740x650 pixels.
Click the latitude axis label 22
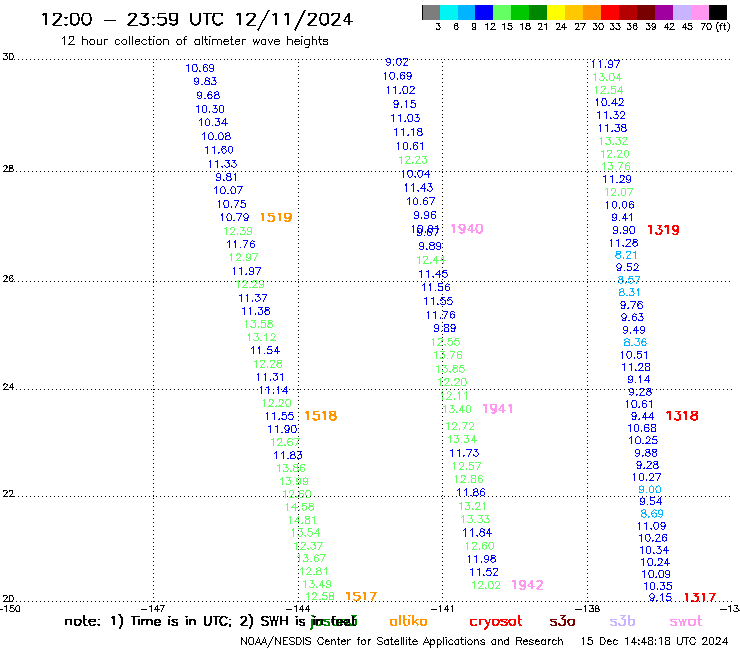pos(8,494)
